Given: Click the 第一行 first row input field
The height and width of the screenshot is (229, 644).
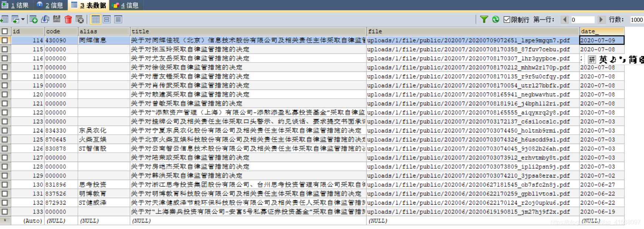Looking at the screenshot, I should pyautogui.click(x=582, y=20).
